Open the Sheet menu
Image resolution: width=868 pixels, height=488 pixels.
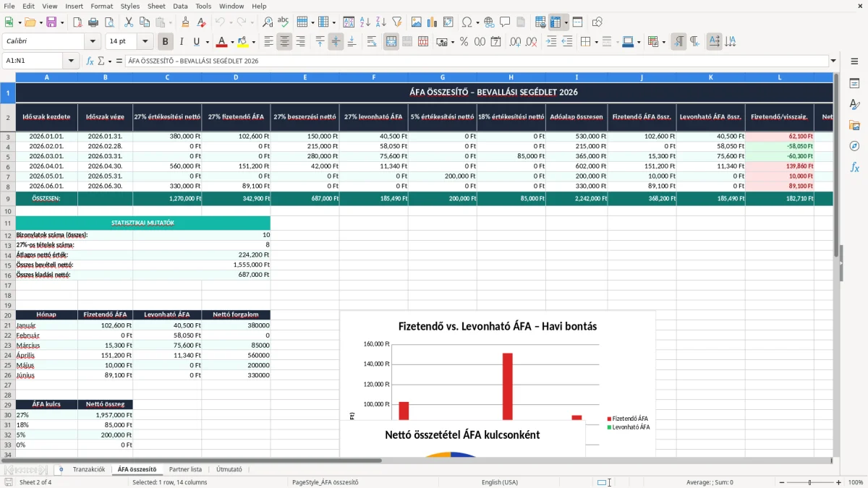tap(156, 6)
